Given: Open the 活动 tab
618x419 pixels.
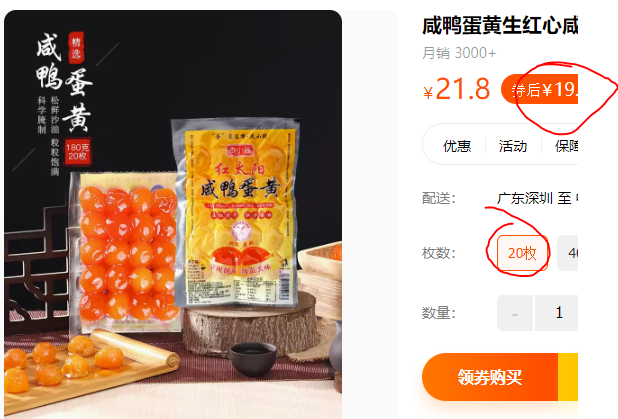Looking at the screenshot, I should 513,146.
